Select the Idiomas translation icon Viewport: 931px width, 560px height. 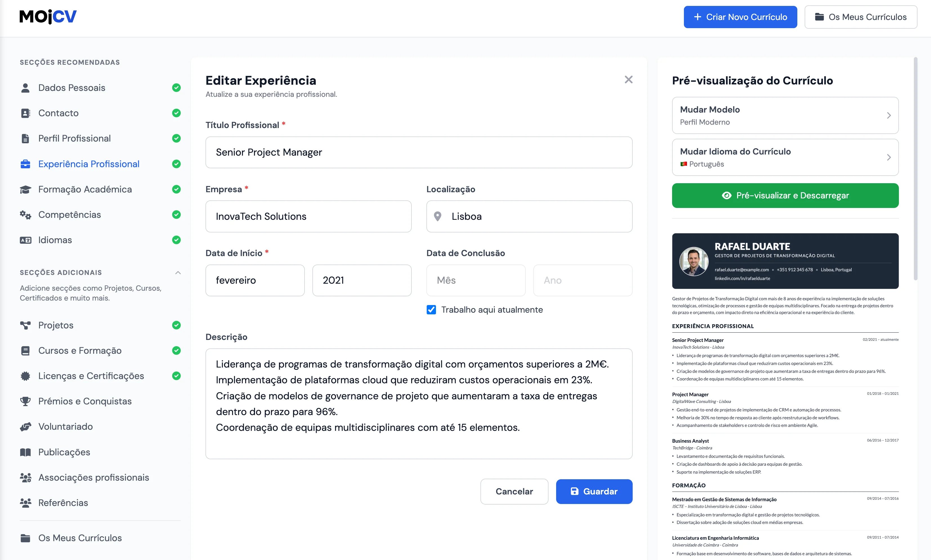pos(25,240)
